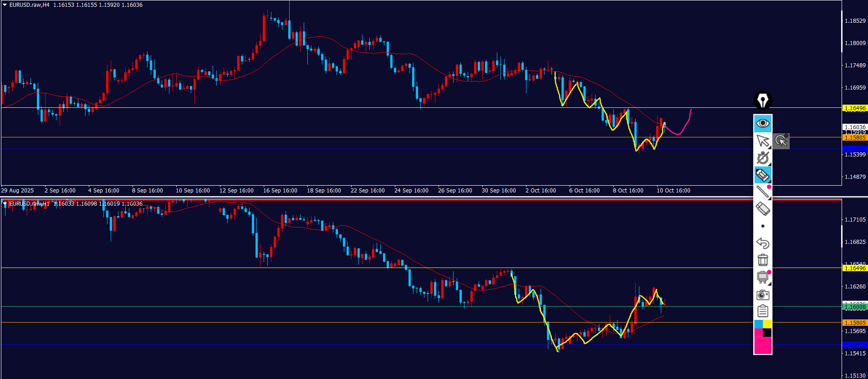Select the straight line drawing tool

[763, 192]
